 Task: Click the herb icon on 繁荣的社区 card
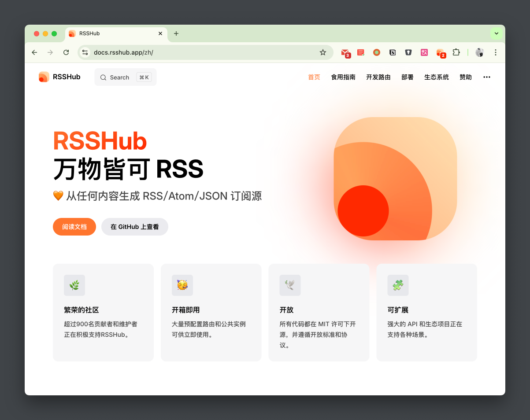(x=74, y=285)
